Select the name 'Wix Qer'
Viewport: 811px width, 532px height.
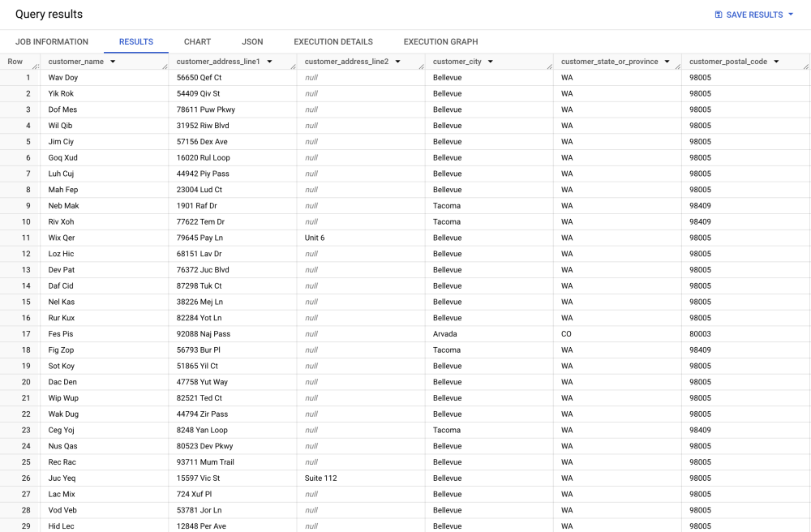coord(62,238)
